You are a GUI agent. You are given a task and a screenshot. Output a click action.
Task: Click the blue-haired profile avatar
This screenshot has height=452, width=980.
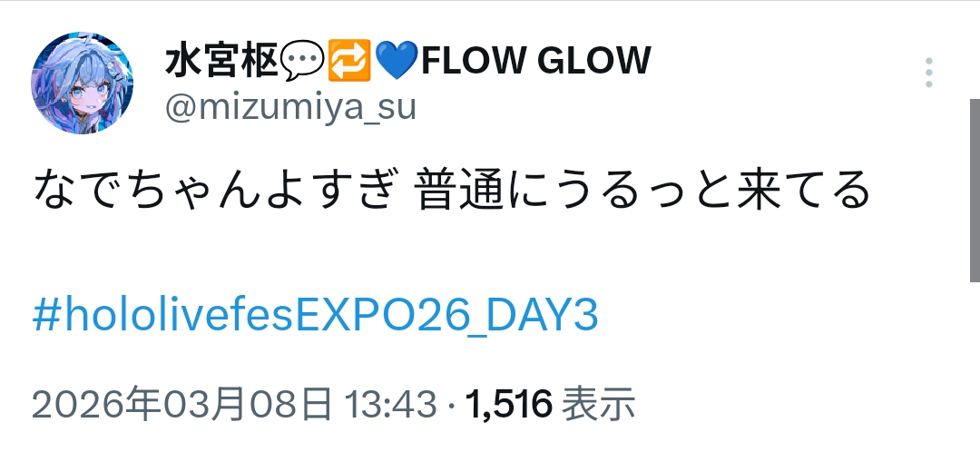(x=83, y=84)
